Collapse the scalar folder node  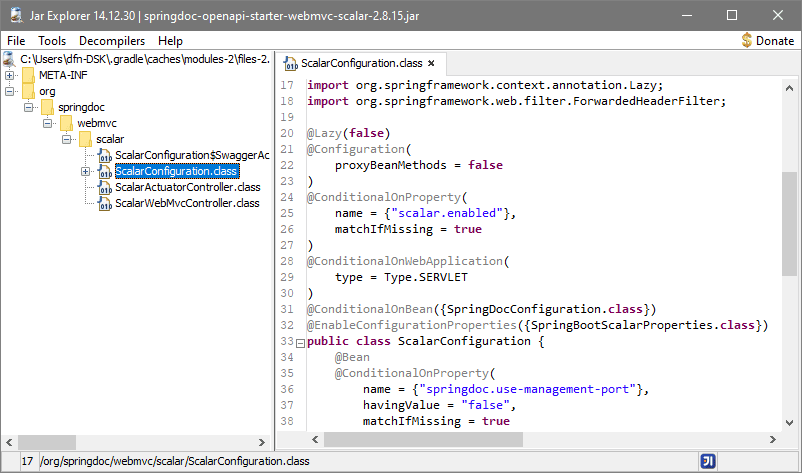tap(66, 139)
